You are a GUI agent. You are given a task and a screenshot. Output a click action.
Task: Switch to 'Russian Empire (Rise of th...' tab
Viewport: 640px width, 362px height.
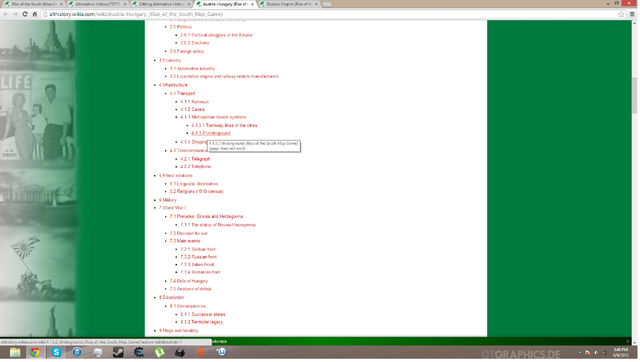(x=289, y=4)
